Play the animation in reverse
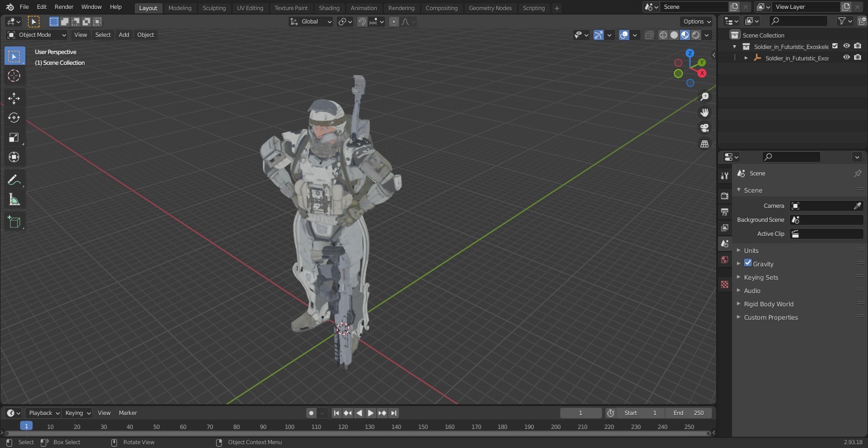868x448 pixels. pos(359,413)
